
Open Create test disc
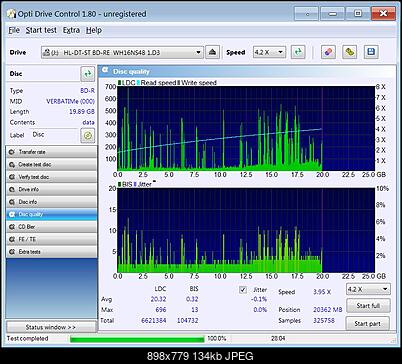(52, 164)
